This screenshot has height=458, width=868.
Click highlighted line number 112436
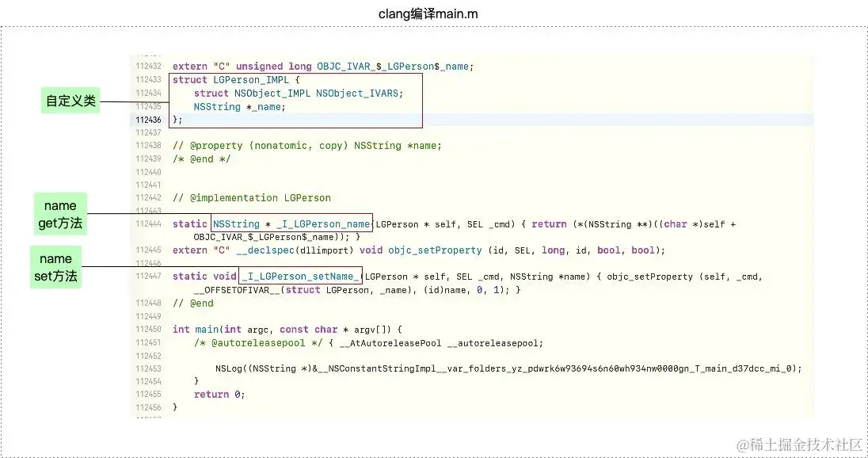point(148,120)
